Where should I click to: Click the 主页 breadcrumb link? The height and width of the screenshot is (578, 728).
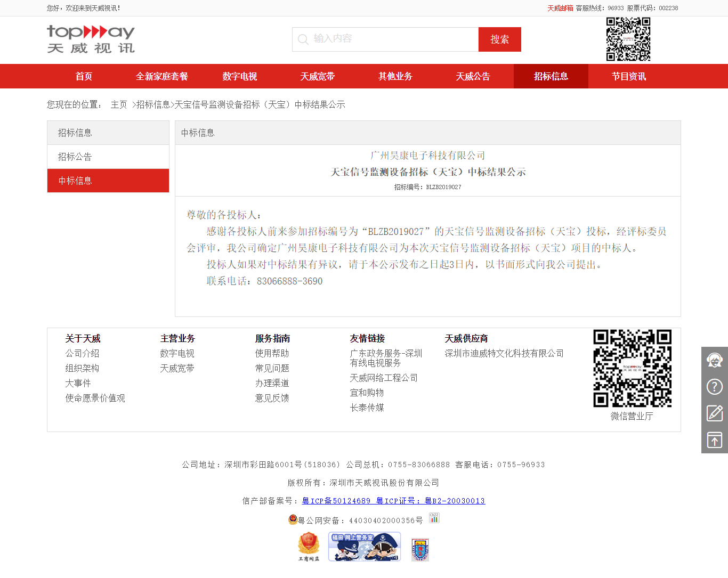point(119,104)
